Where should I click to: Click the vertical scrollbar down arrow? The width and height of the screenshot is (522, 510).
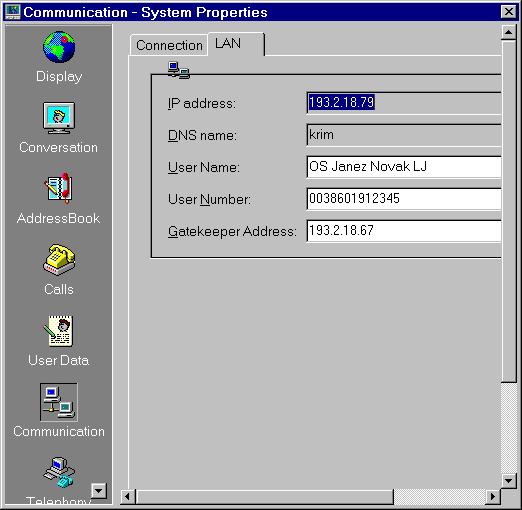(x=509, y=481)
